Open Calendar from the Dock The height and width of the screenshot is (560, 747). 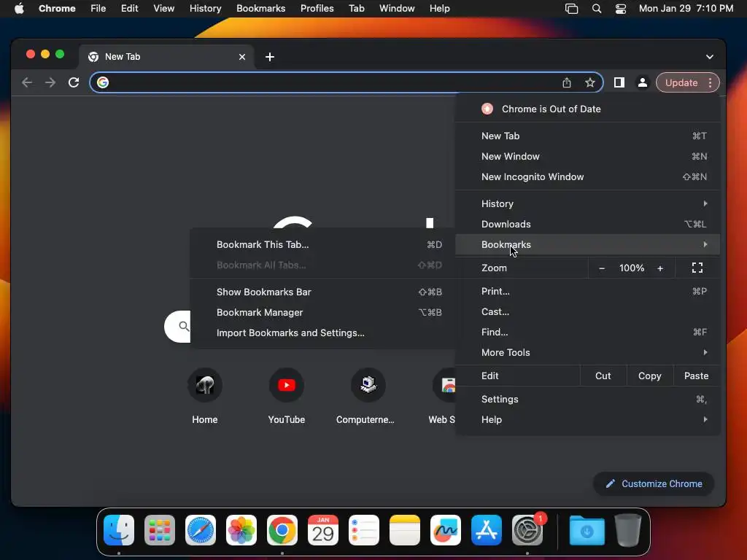pos(323,530)
